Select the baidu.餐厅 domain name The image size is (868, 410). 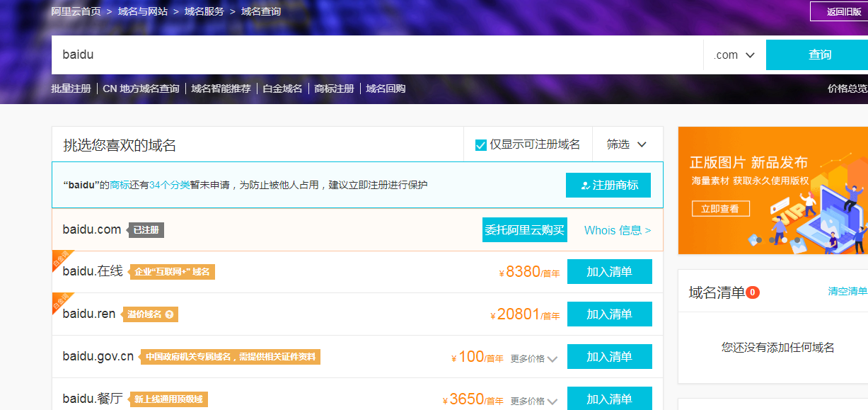pyautogui.click(x=93, y=399)
